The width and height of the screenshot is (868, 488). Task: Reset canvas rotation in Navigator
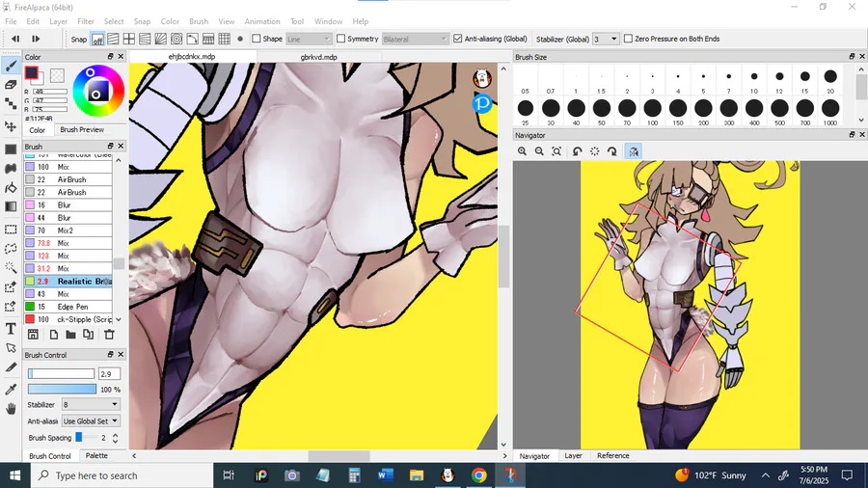tap(594, 151)
